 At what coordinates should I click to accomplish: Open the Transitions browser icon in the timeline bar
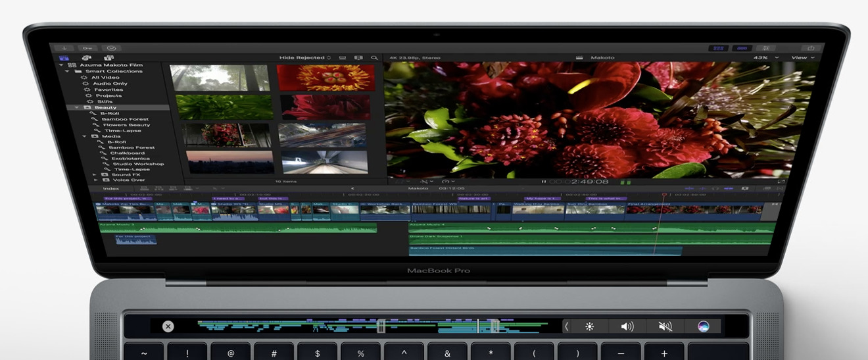click(x=779, y=188)
